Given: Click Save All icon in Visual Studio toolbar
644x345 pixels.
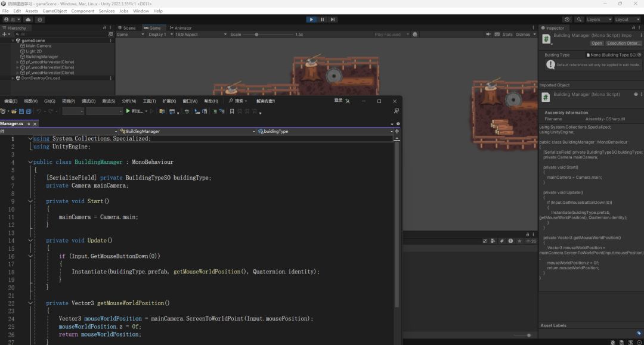Looking at the screenshot, I should [29, 111].
